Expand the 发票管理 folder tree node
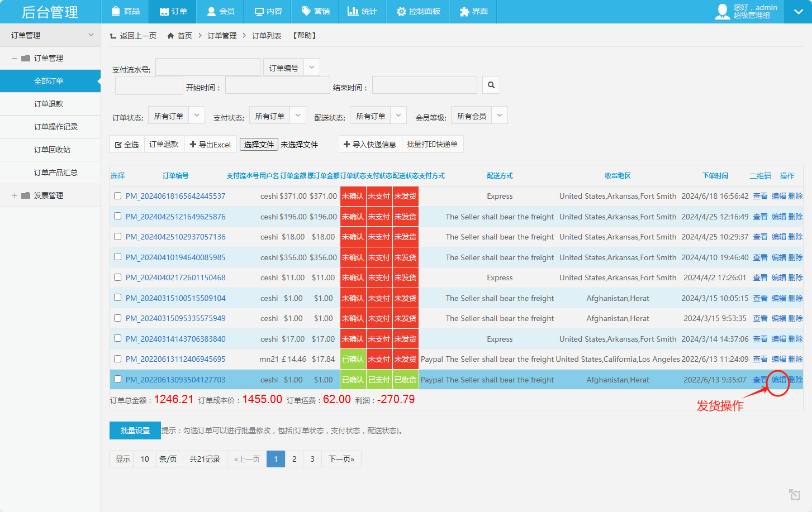812x512 pixels. (x=15, y=195)
